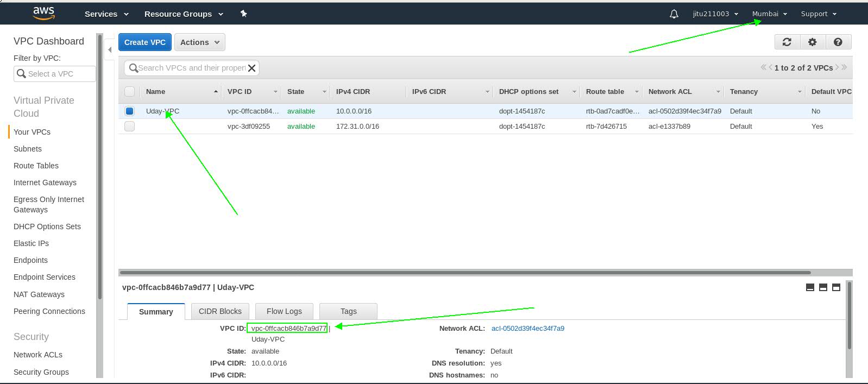Click the details pane vertical scrollbar
This screenshot has width=868, height=384.
coord(849,315)
